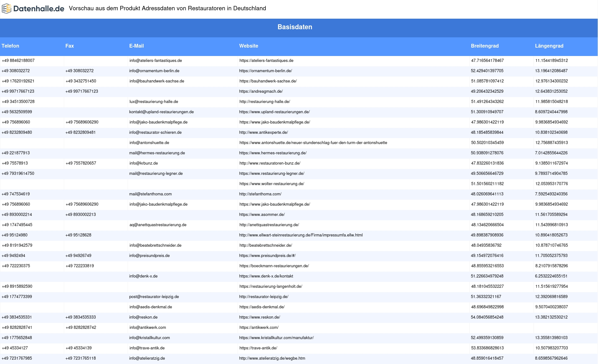Open https://www.upland-restaurierungen.de/ link
This screenshot has width=598, height=364.
pos(274,112)
